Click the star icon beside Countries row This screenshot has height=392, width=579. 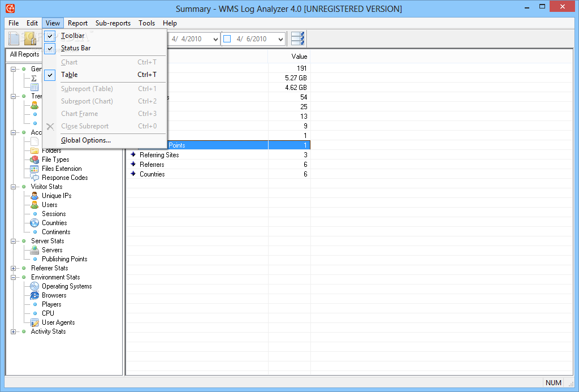133,174
